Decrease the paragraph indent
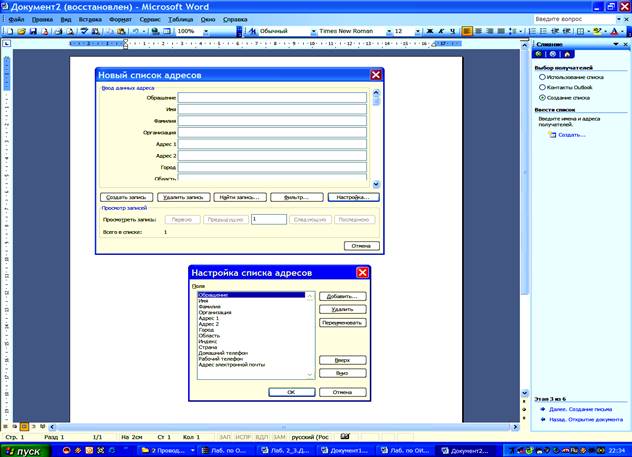Image resolution: width=632 pixels, height=457 pixels. pyautogui.click(x=555, y=31)
